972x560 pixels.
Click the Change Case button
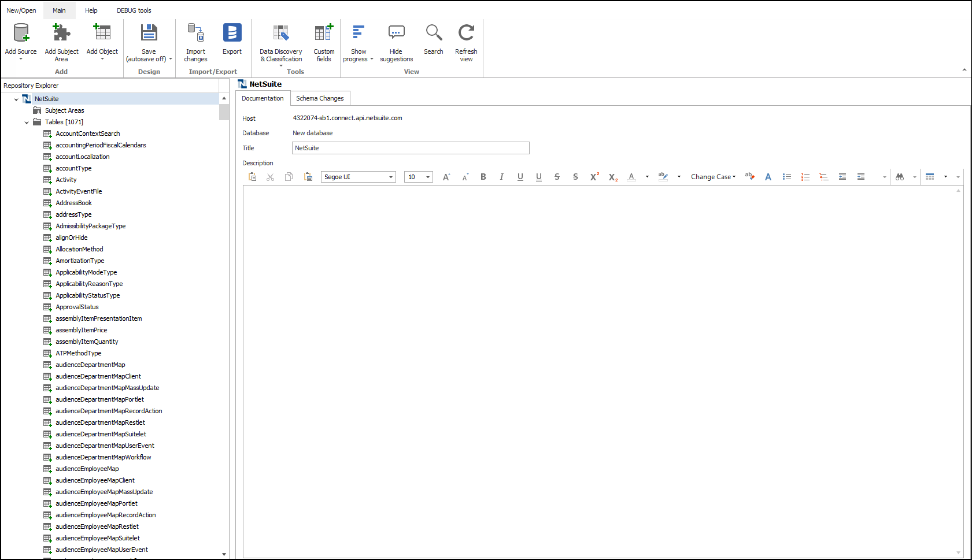[x=713, y=177]
